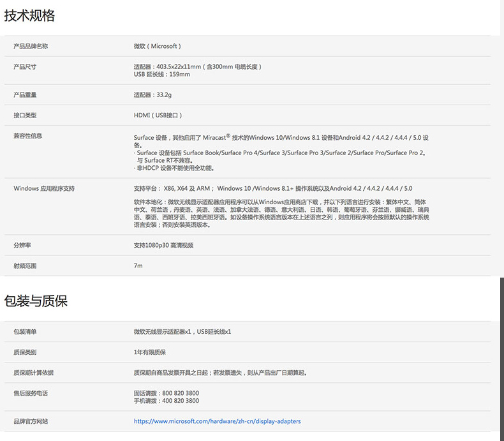
Task: Select the 产品品牌名称 row label
Action: pyautogui.click(x=31, y=46)
